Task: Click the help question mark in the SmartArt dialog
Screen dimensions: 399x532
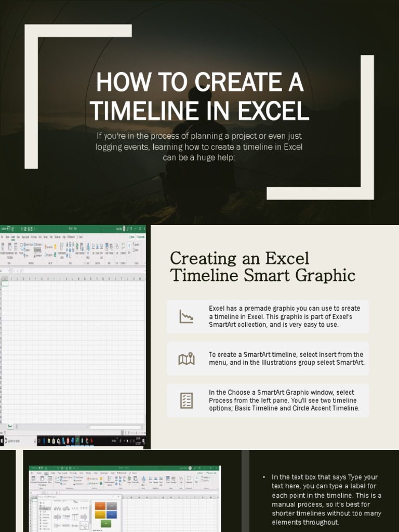Action: click(113, 497)
